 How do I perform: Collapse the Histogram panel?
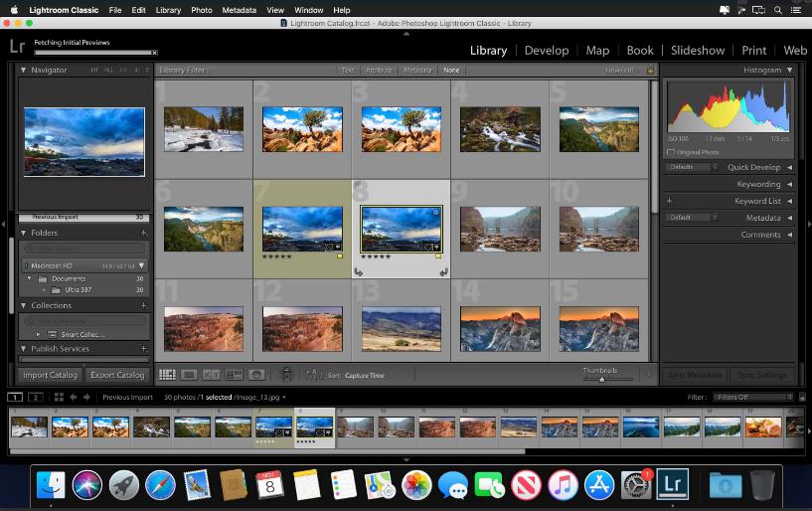tap(790, 70)
